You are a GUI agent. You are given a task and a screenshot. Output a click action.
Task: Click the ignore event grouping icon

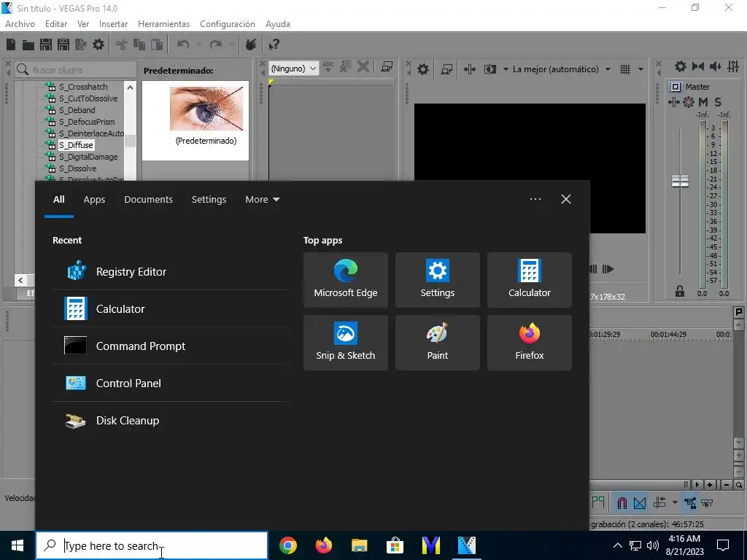[x=707, y=503]
